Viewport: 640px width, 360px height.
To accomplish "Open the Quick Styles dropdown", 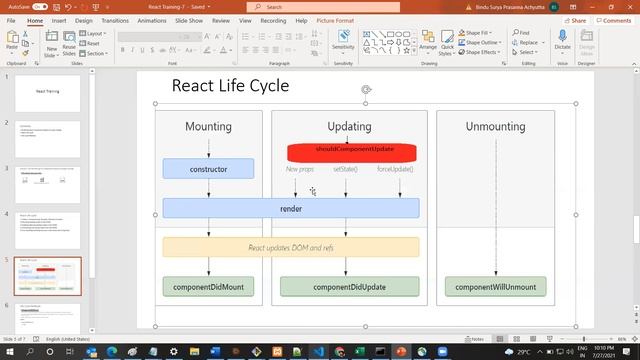I will (x=447, y=43).
